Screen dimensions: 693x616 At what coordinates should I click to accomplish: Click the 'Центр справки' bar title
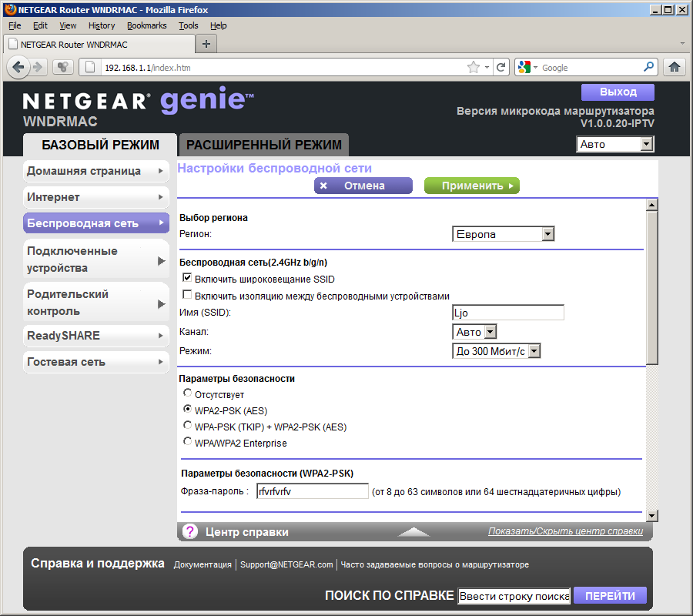(246, 532)
